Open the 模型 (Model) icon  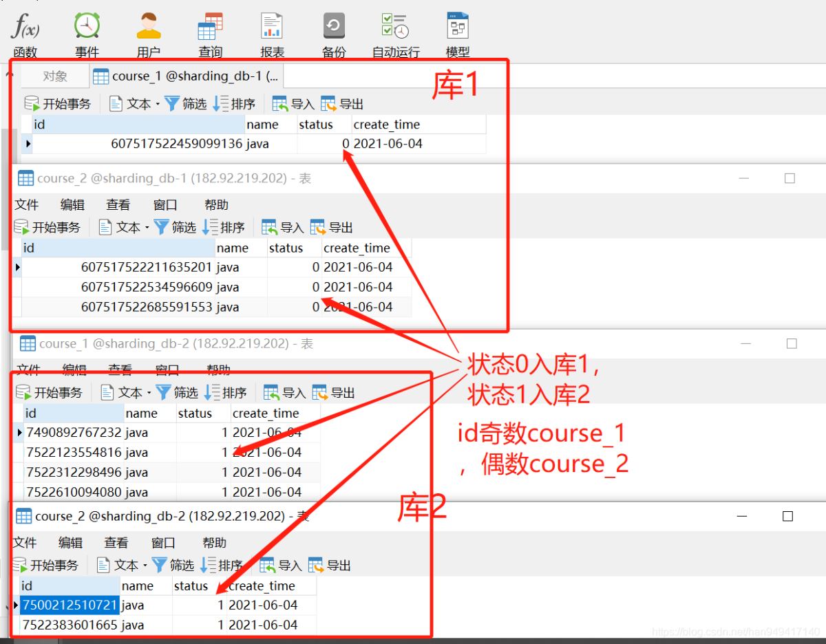coord(458,34)
